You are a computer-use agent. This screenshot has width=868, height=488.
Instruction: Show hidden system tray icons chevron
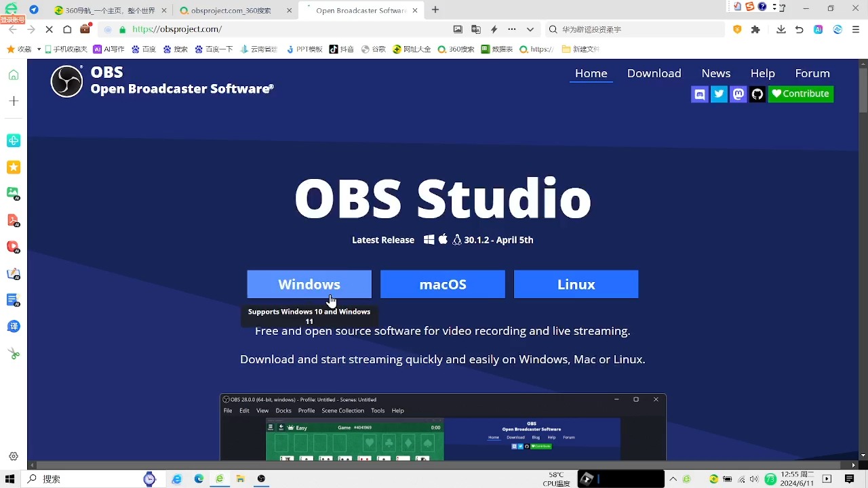tap(673, 479)
